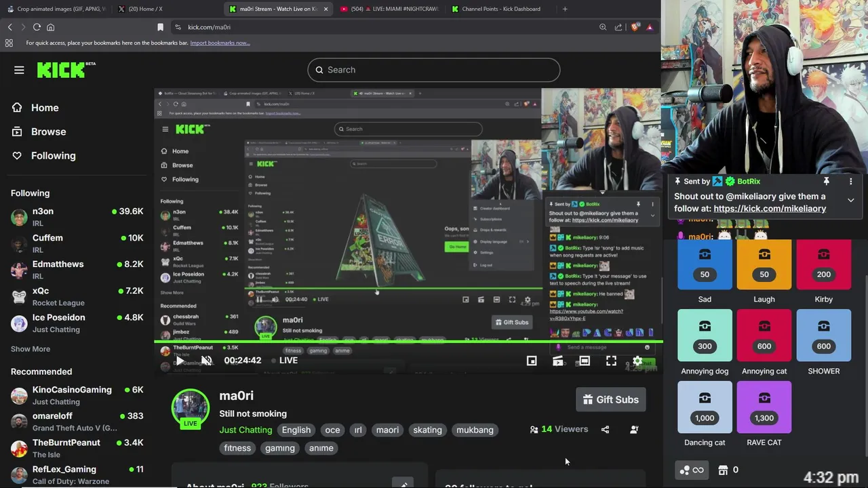868x488 pixels.
Task: Expand the pinned BotRix message chevron
Action: 850,200
